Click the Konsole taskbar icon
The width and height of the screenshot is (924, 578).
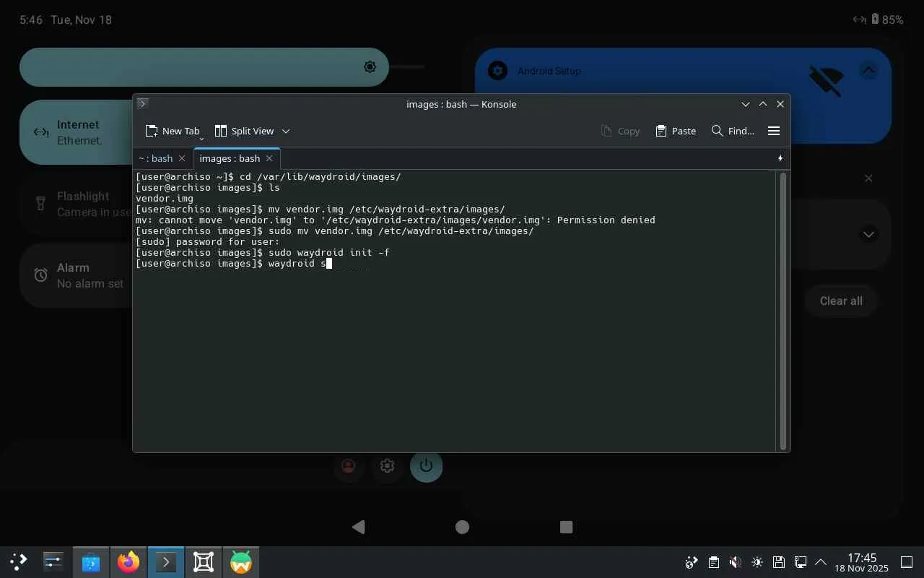[166, 561]
